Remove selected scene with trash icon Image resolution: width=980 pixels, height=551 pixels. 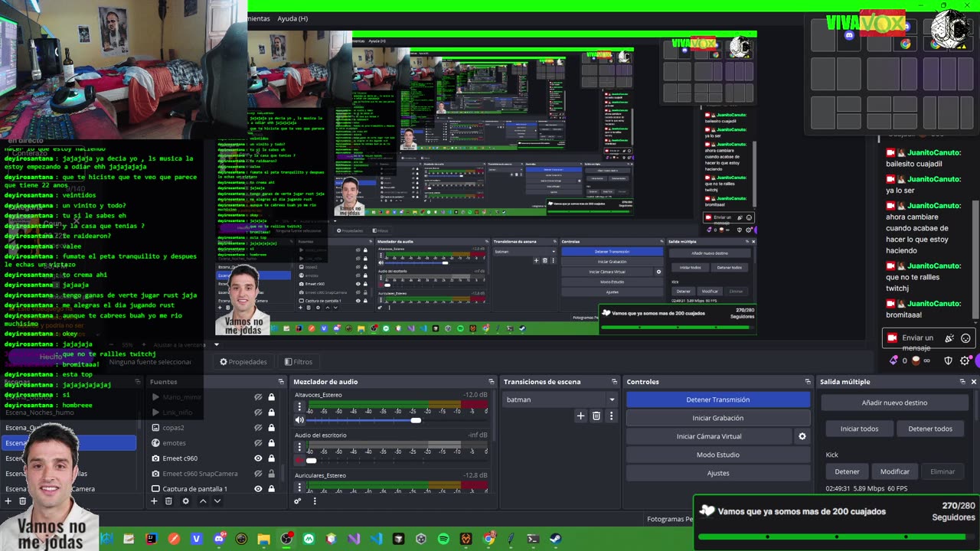click(23, 501)
